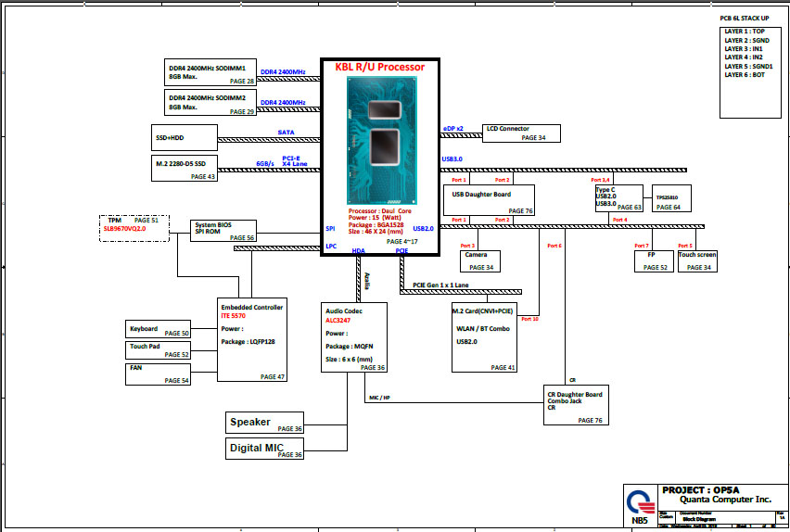Click the FAN block
This screenshot has width=790, height=532.
tap(158, 374)
